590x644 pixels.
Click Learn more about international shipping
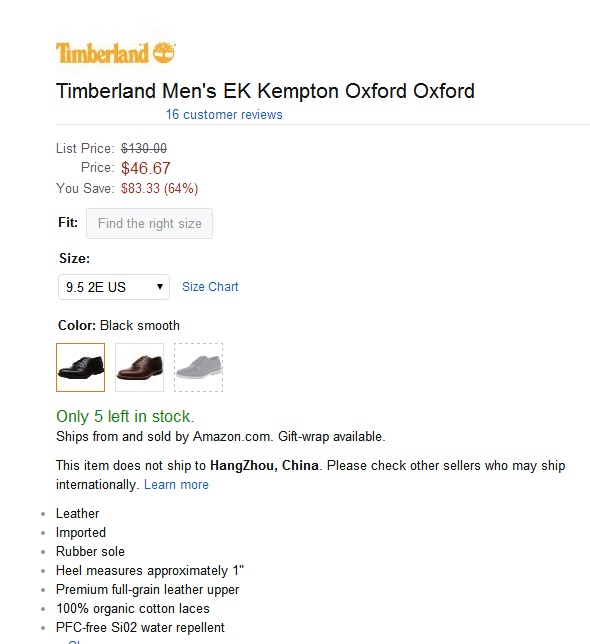(x=176, y=485)
